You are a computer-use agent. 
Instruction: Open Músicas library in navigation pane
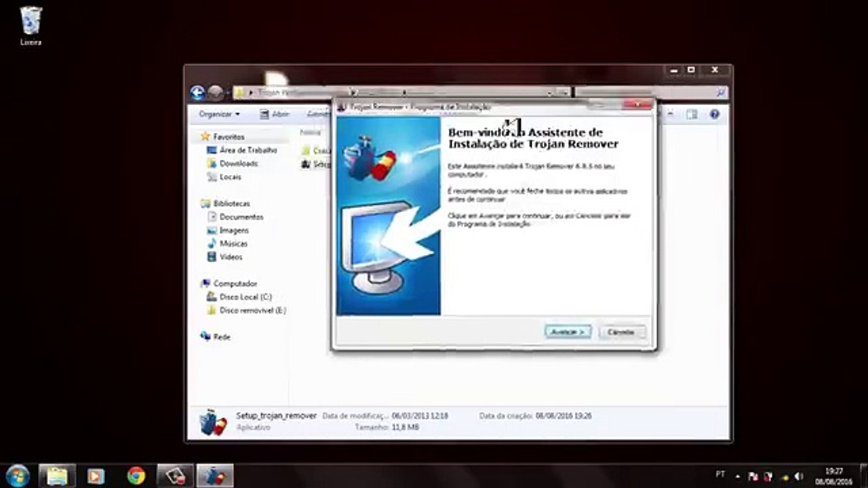coord(233,243)
